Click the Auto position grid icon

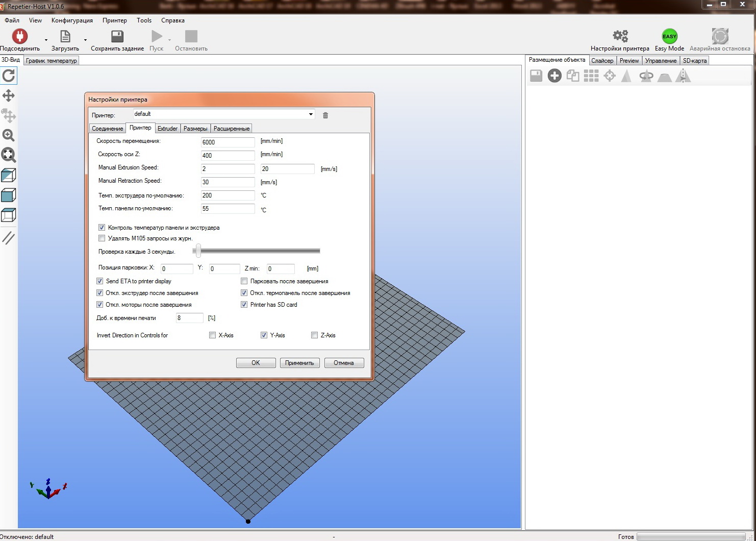click(591, 76)
